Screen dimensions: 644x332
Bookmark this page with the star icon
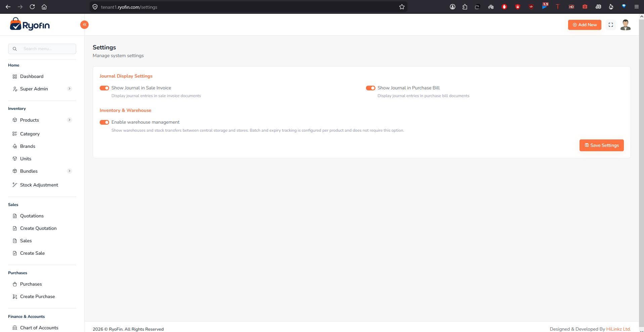tap(402, 7)
